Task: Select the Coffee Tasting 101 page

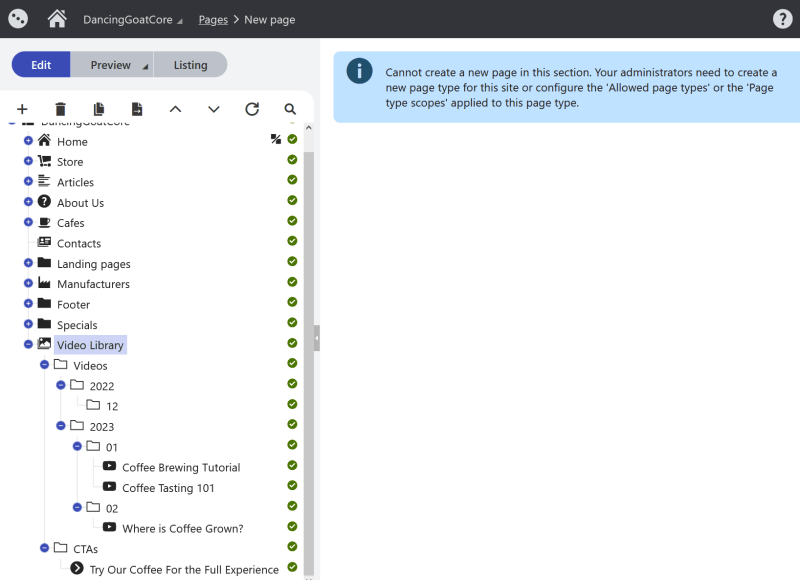Action: 168,488
